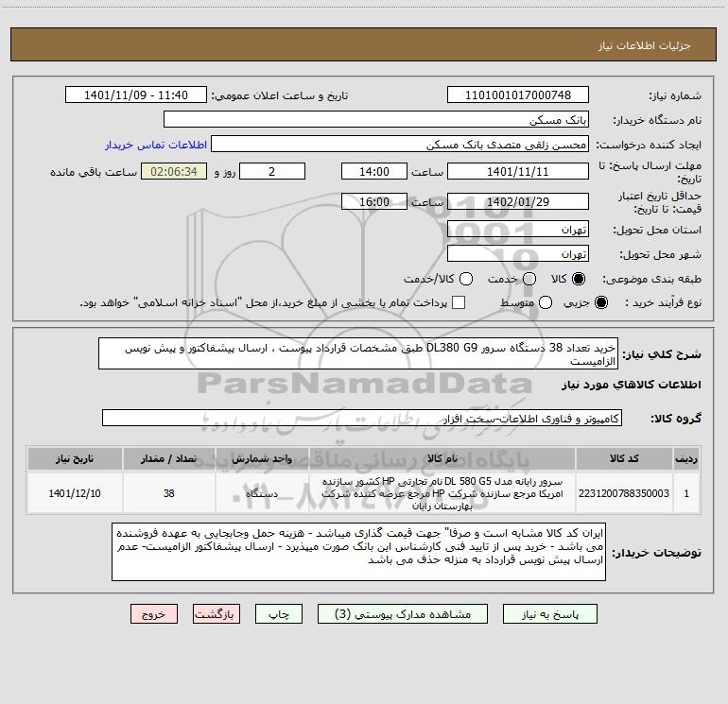Click the deadline date field 1401/11/11
728x704 pixels.
(518, 171)
